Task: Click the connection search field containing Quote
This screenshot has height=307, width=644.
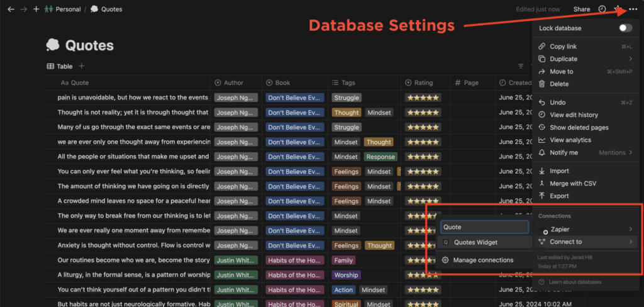Action: (x=484, y=228)
